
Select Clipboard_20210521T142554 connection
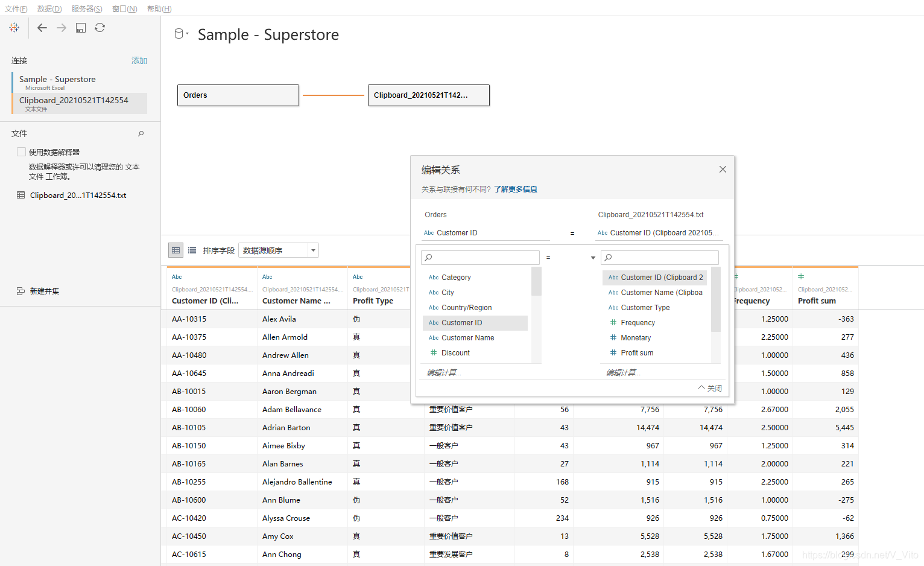point(79,103)
